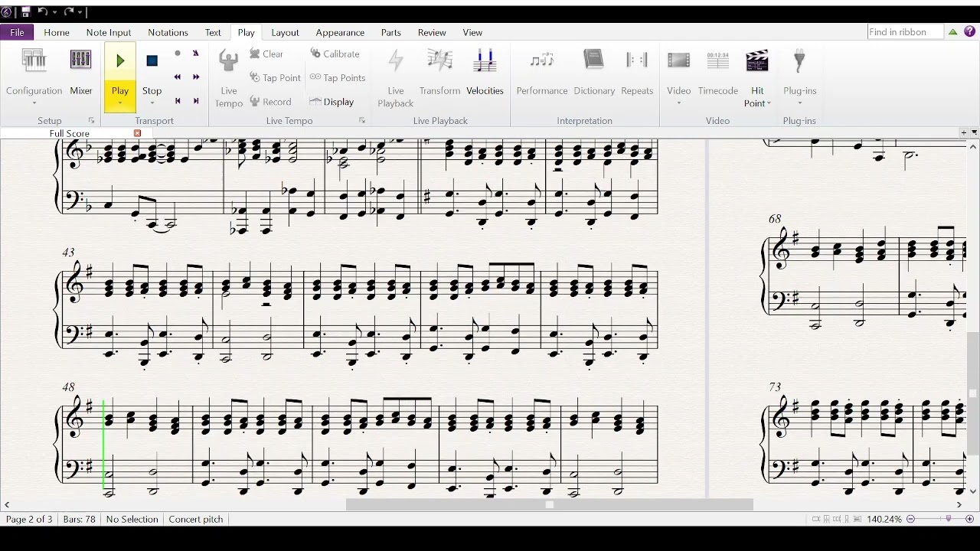The width and height of the screenshot is (980, 551).
Task: Expand the Video dropdown arrow
Action: click(x=678, y=103)
